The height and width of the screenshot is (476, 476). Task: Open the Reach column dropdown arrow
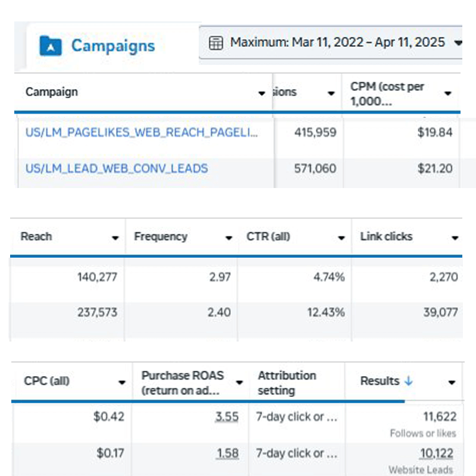pyautogui.click(x=115, y=237)
